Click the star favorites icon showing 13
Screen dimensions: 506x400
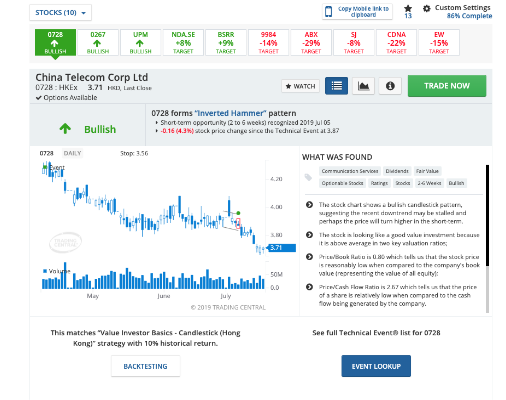tap(408, 12)
